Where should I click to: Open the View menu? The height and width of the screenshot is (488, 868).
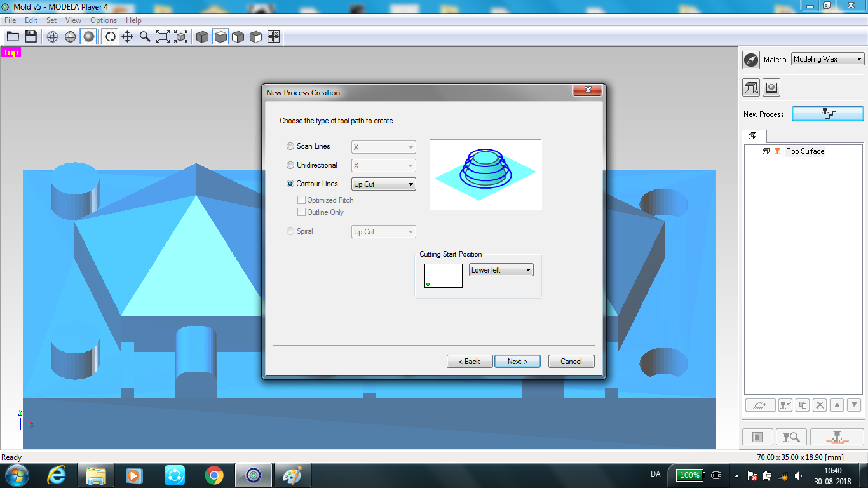tap(74, 20)
